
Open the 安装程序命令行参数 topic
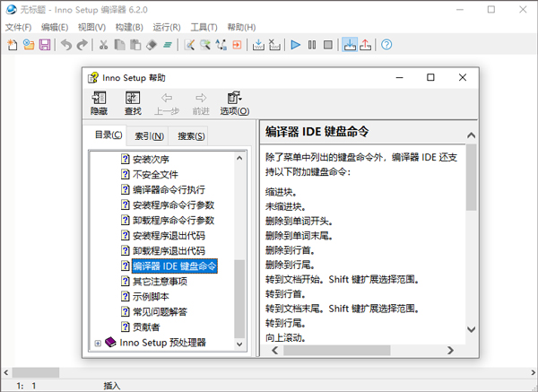[173, 205]
